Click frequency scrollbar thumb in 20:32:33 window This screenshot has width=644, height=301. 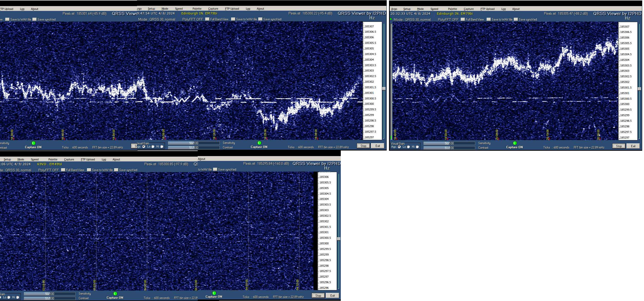[x=639, y=89]
